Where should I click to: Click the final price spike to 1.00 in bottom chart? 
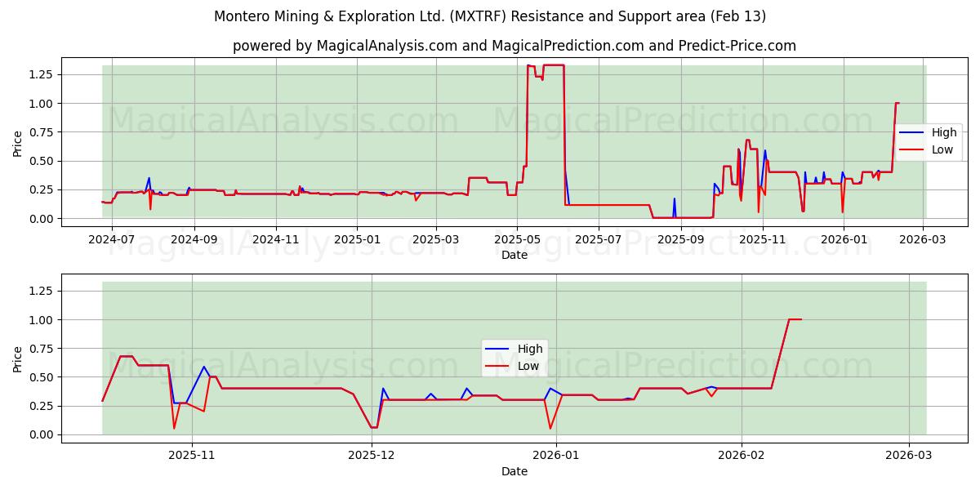click(795, 319)
